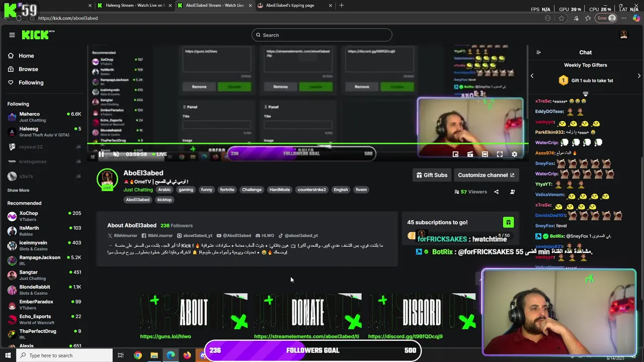The width and height of the screenshot is (644, 362).
Task: Open BlondeRabbit recommended channel
Action: tap(44, 290)
